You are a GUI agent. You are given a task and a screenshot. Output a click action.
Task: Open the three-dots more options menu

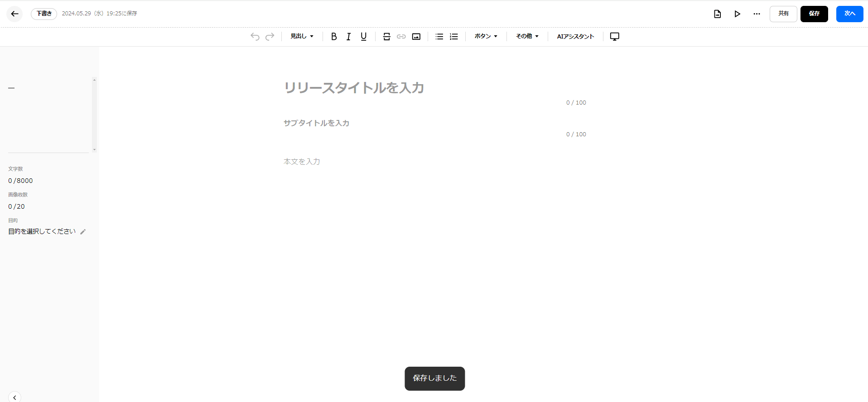(x=757, y=14)
